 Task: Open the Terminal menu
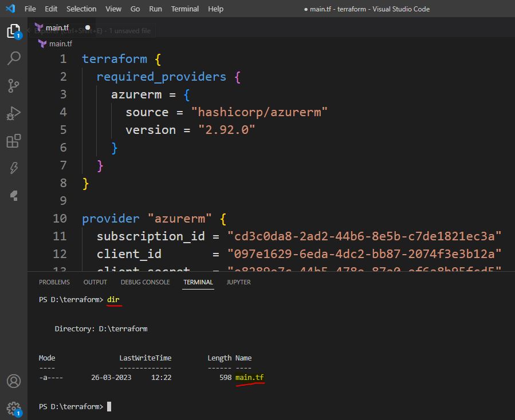pyautogui.click(x=185, y=9)
